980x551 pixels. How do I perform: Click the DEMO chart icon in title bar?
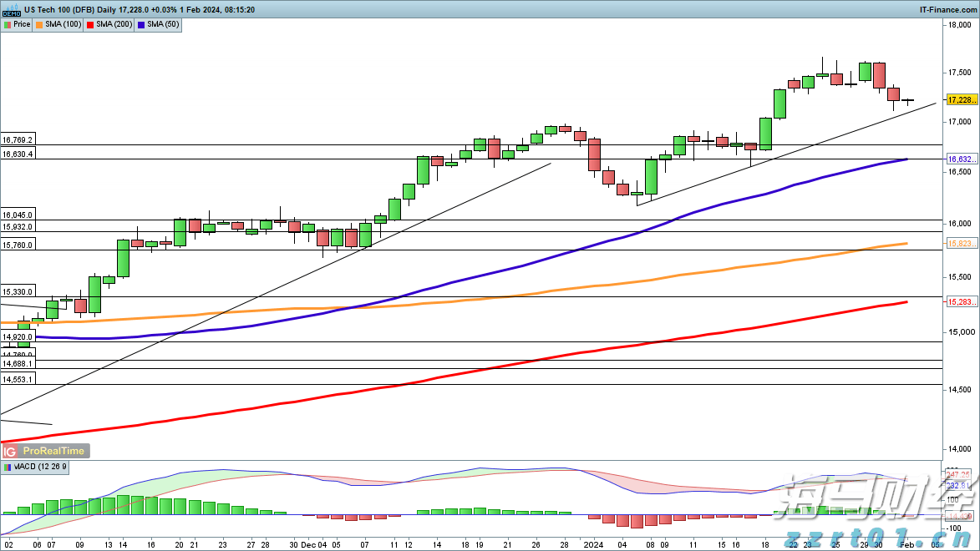coord(11,9)
